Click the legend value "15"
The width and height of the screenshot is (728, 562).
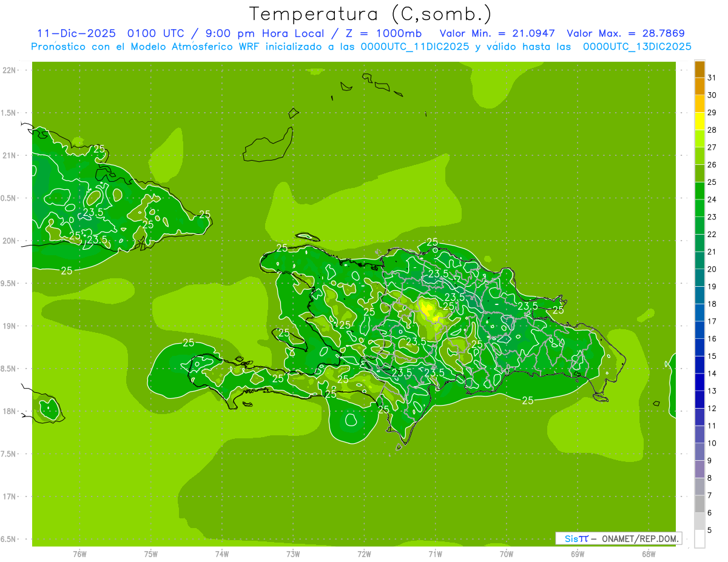pos(712,356)
